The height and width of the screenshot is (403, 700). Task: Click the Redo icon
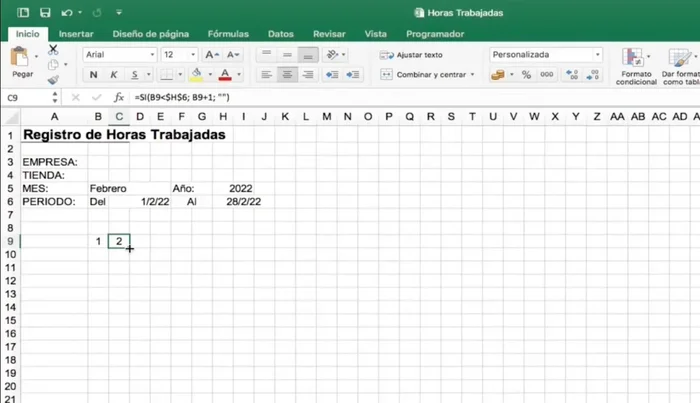click(x=97, y=12)
